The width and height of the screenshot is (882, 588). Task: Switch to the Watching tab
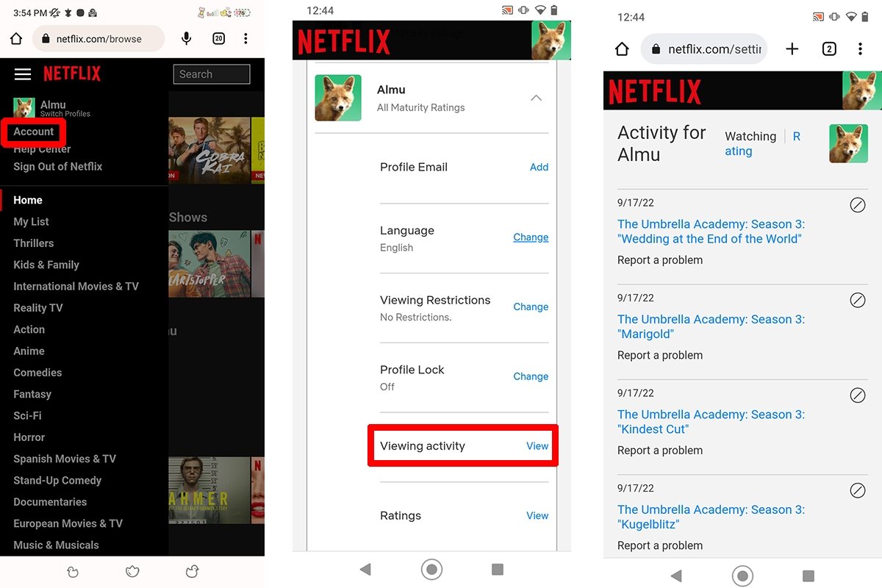click(x=750, y=137)
